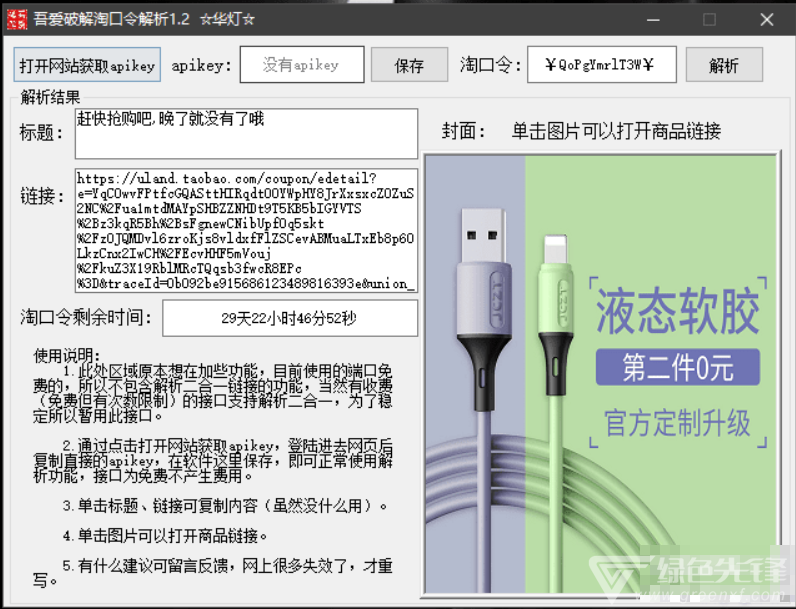Click the 封面: label

click(463, 131)
